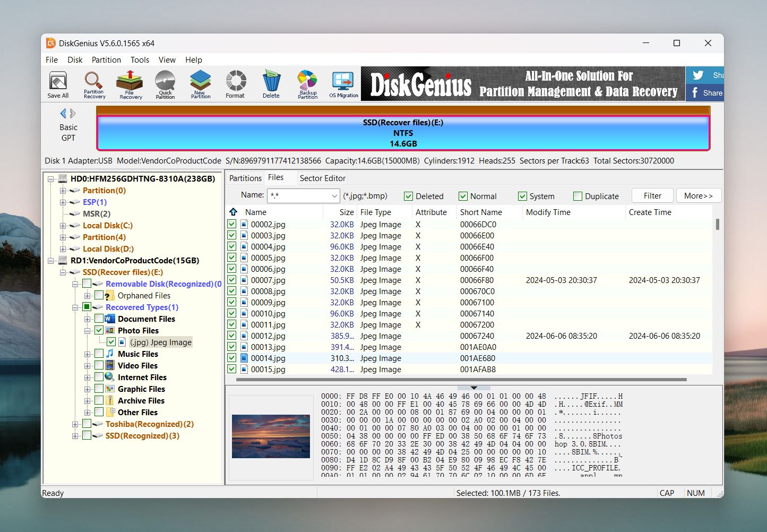Image resolution: width=767 pixels, height=532 pixels.
Task: Select the file 00014.jpg row
Action: [469, 358]
